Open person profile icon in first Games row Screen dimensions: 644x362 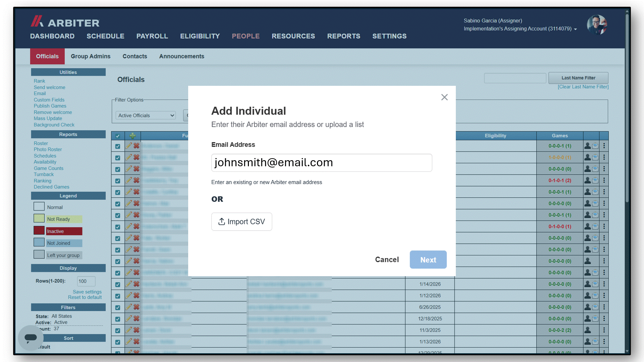pos(588,146)
